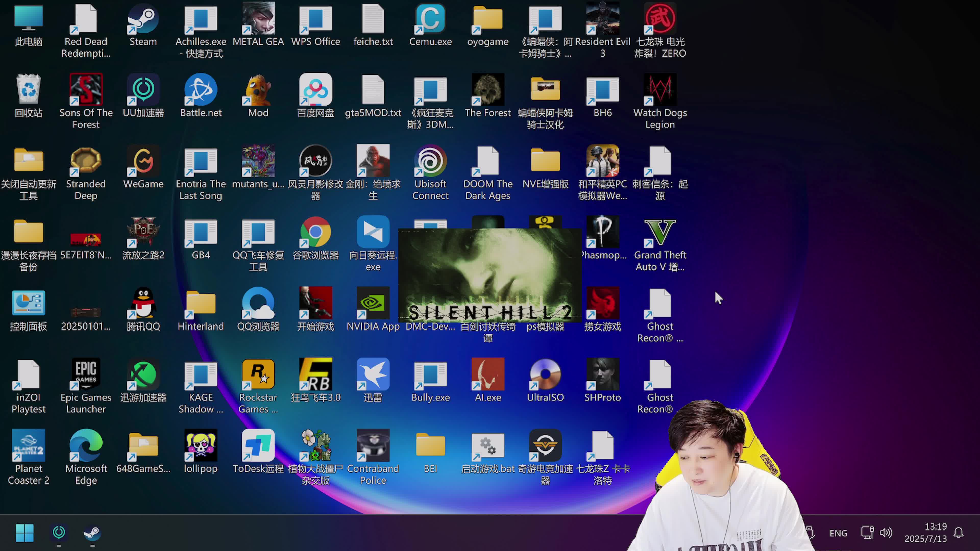This screenshot has width=980, height=551.
Task: Open Stranded Deep game icon
Action: [x=86, y=173]
